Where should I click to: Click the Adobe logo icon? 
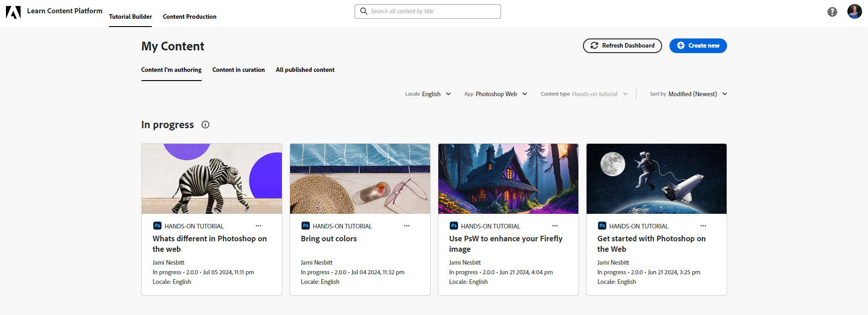[13, 12]
